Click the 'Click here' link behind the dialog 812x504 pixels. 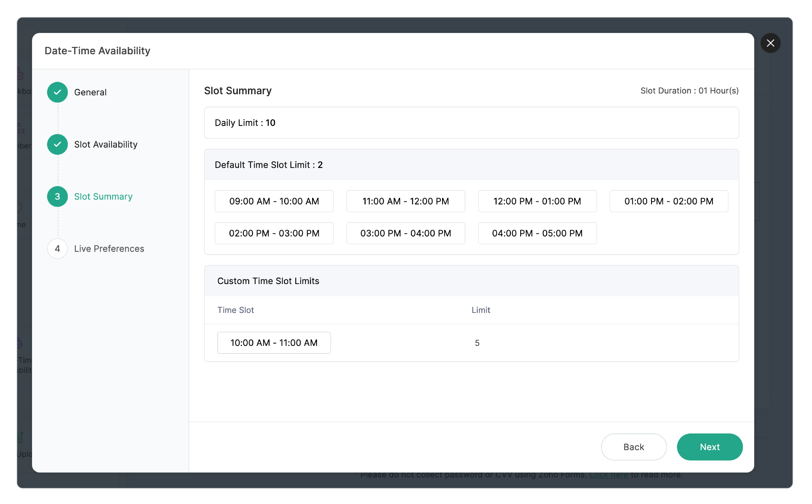(609, 475)
